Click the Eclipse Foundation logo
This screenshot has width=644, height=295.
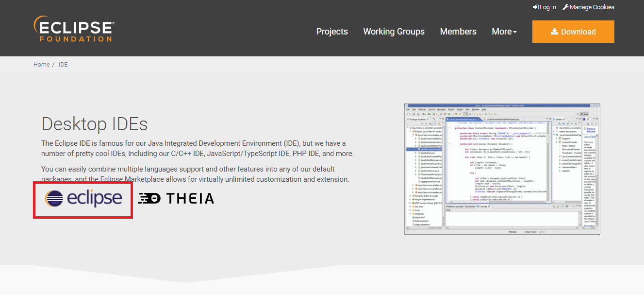tap(74, 29)
